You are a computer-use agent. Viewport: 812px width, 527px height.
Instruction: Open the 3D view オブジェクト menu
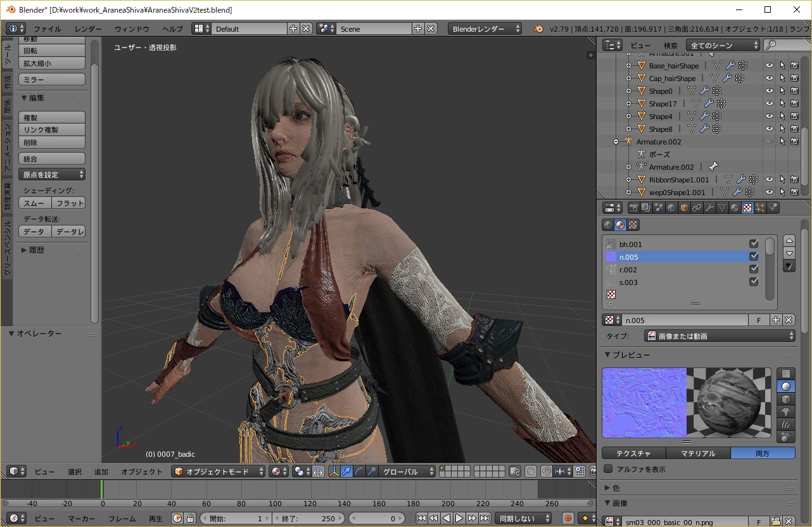[x=142, y=471]
